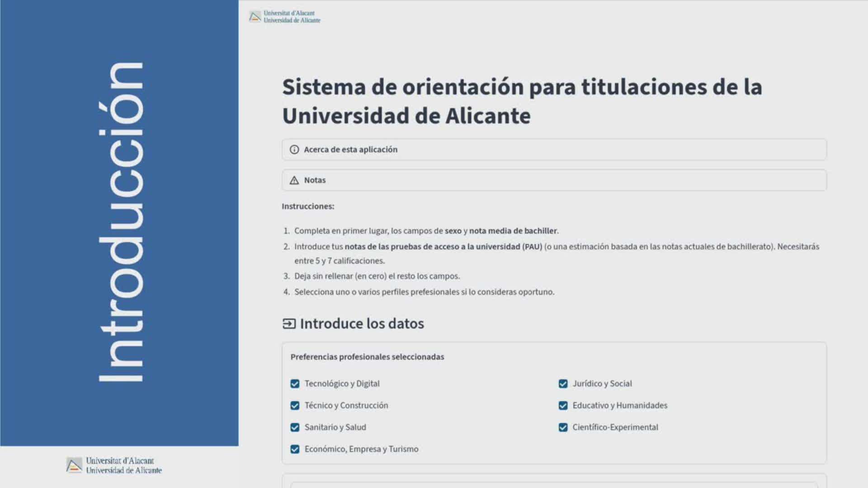The image size is (868, 488).
Task: Expand the 'Acerca de esta aplicación' section
Action: pyautogui.click(x=554, y=150)
